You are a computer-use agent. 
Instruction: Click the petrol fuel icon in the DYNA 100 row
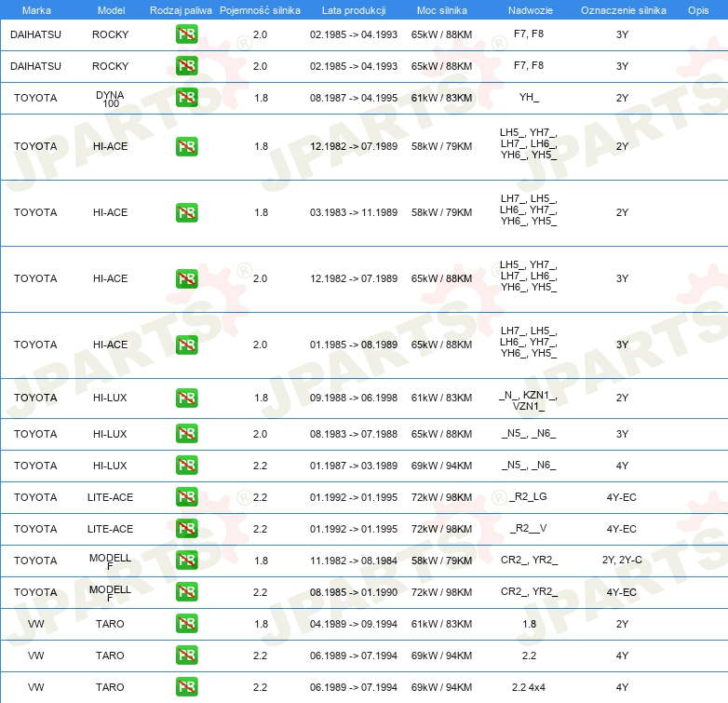(186, 98)
